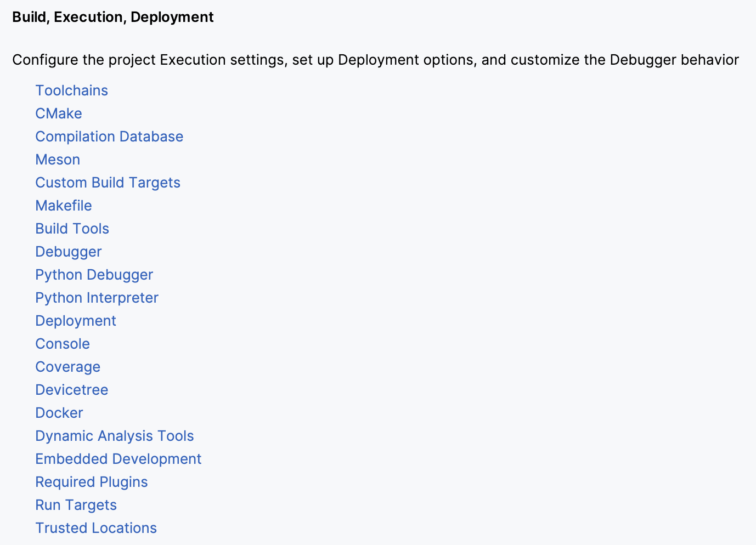The image size is (756, 545).
Task: Open Custom Build Targets settings
Action: pos(108,183)
